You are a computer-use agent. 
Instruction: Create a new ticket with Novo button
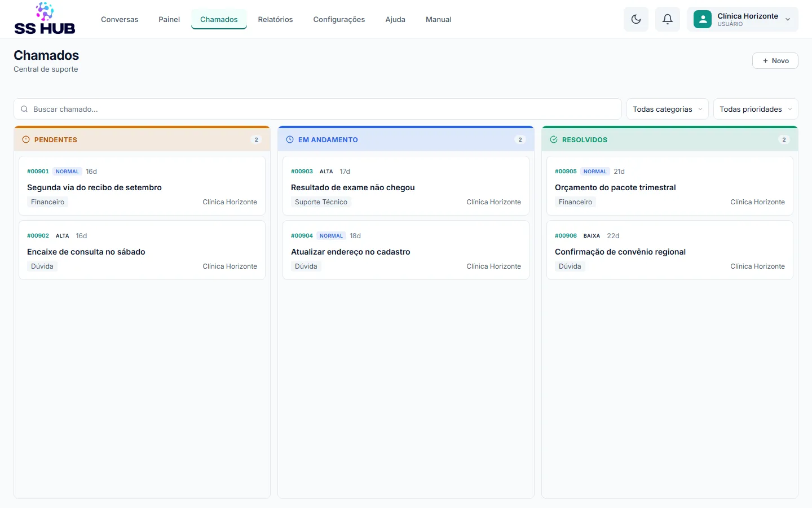coord(775,61)
